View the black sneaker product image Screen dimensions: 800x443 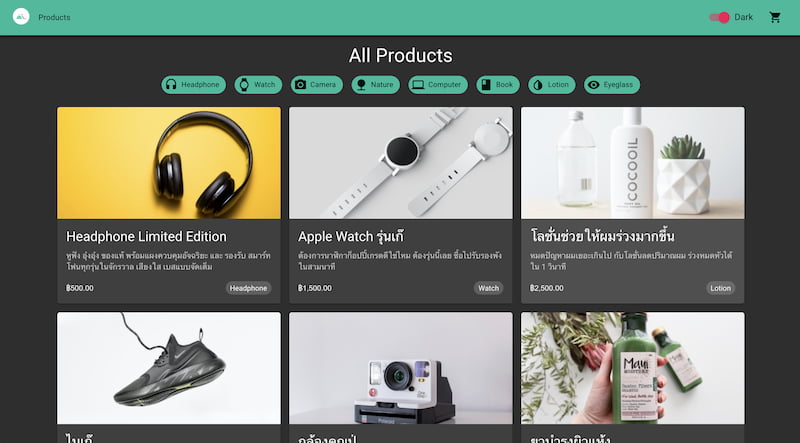pyautogui.click(x=169, y=368)
